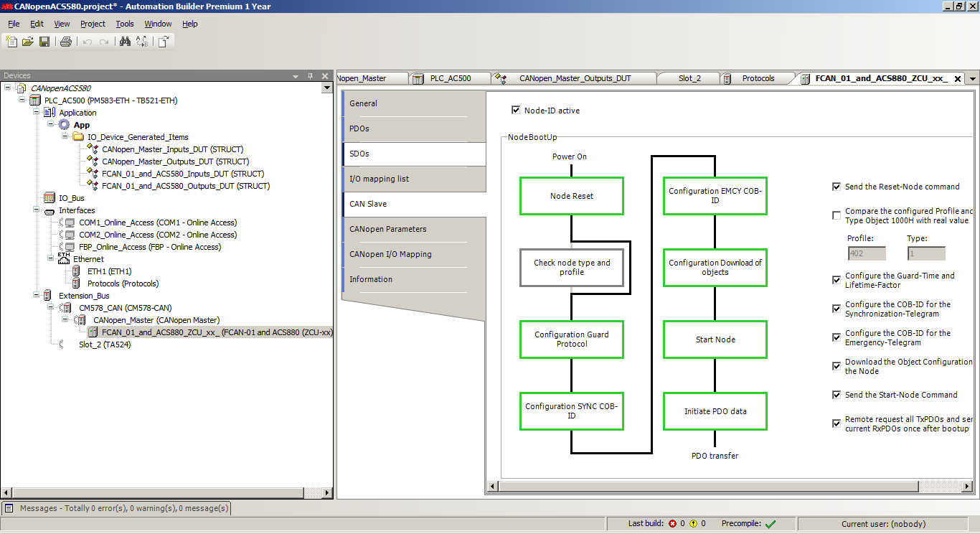
Task: Select the CANopen Parameters side tab
Action: point(387,229)
